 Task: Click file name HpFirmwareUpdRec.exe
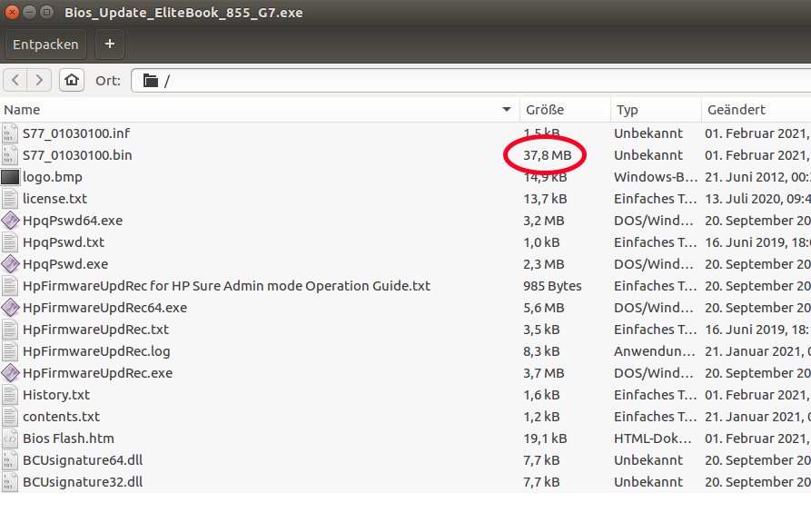tap(97, 373)
